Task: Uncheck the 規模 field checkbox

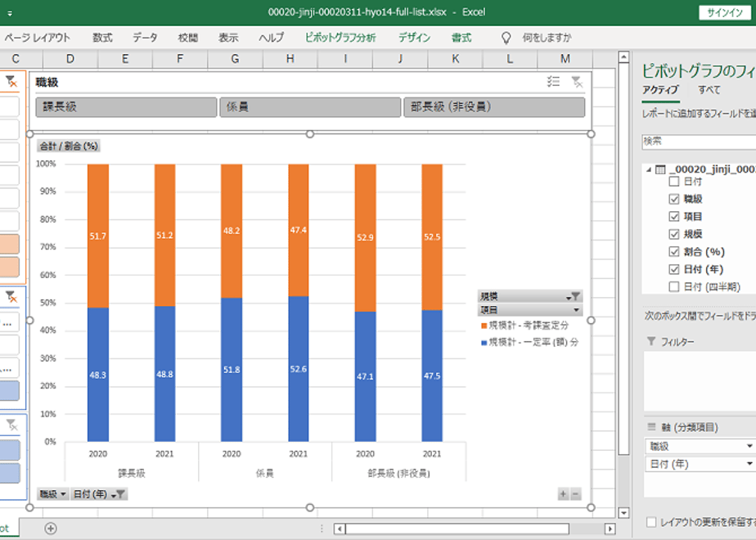Action: (x=674, y=234)
